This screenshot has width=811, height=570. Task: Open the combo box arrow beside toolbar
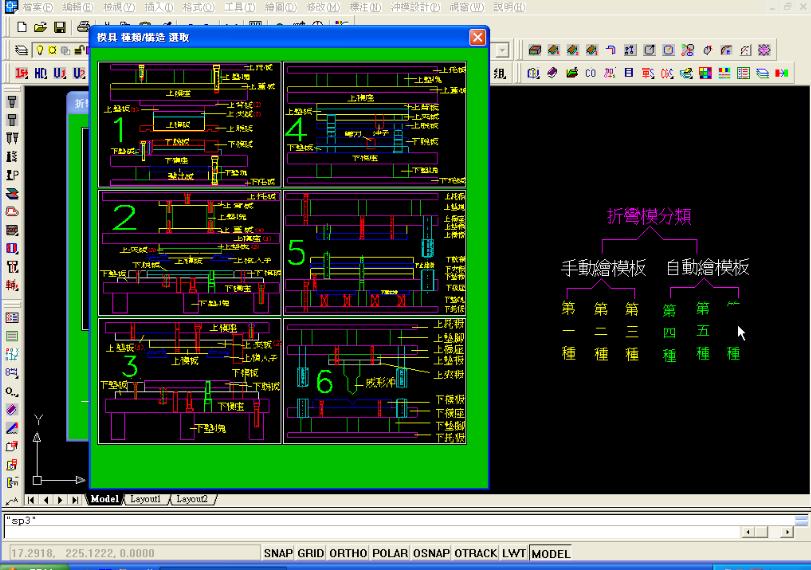(502, 50)
